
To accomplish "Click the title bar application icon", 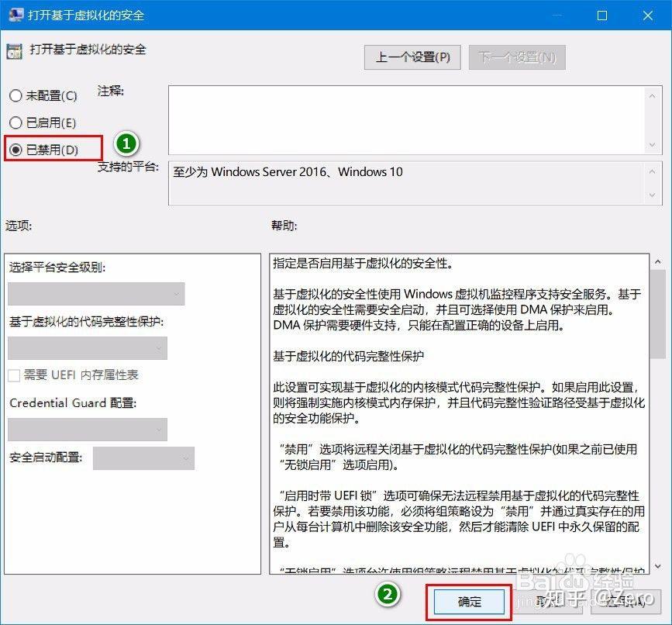I will pos(16,15).
